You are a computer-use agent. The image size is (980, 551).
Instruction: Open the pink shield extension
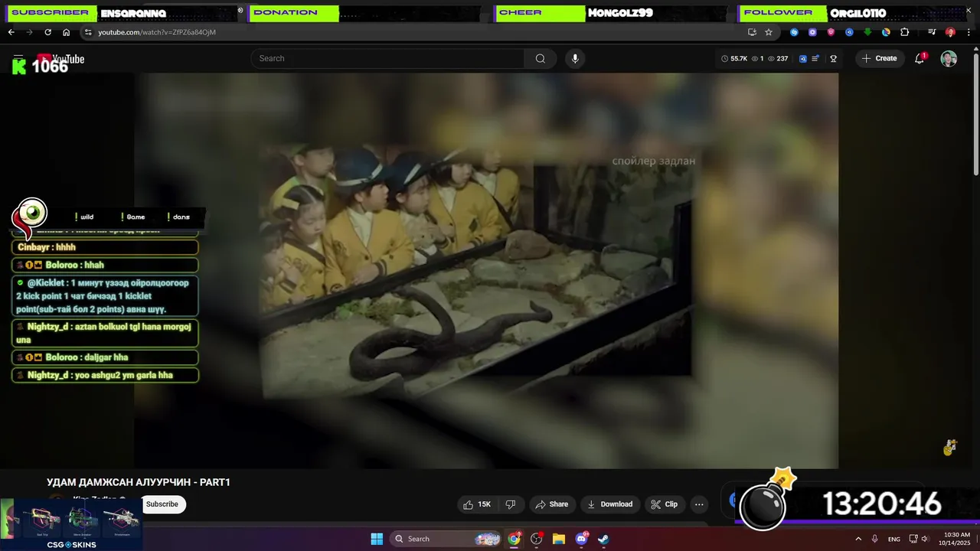pos(831,32)
